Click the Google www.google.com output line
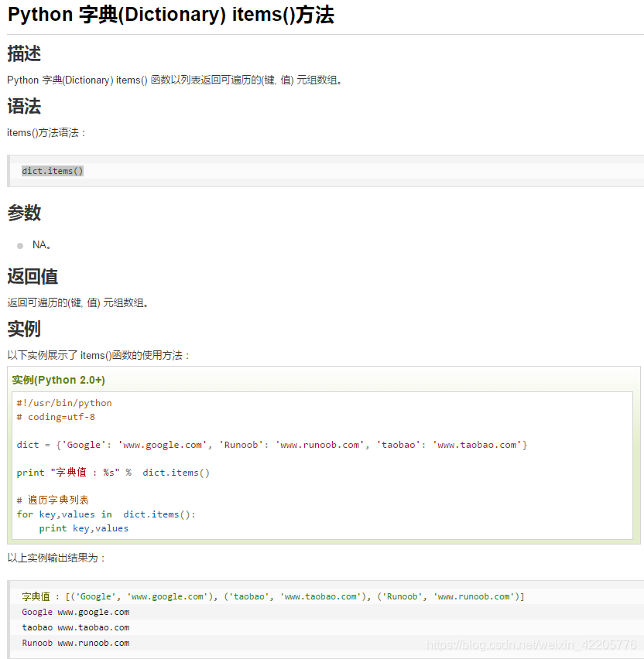Viewport: 644px width, 659px height. coord(76,612)
